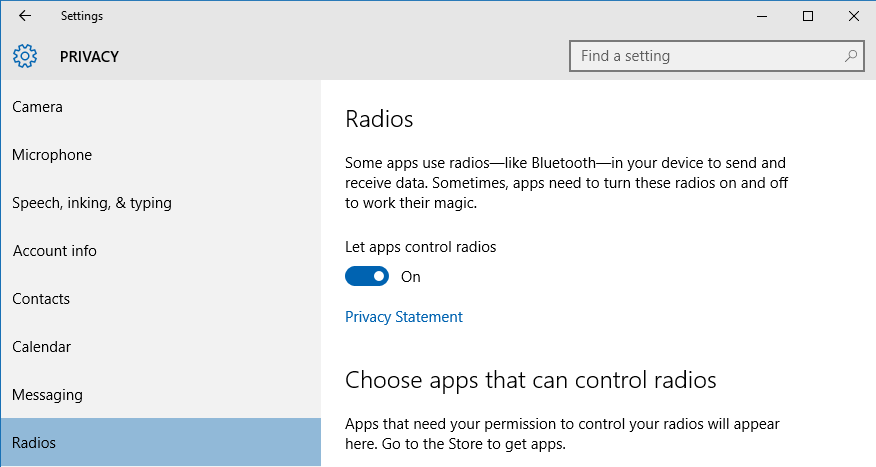The width and height of the screenshot is (876, 467).
Task: Click the Privacy gear icon
Action: point(25,56)
